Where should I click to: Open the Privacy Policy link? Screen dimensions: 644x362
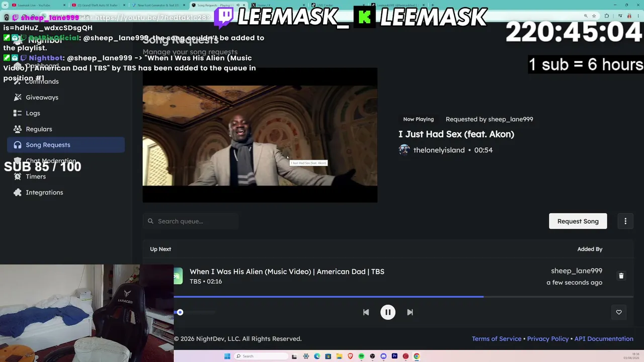point(548,339)
